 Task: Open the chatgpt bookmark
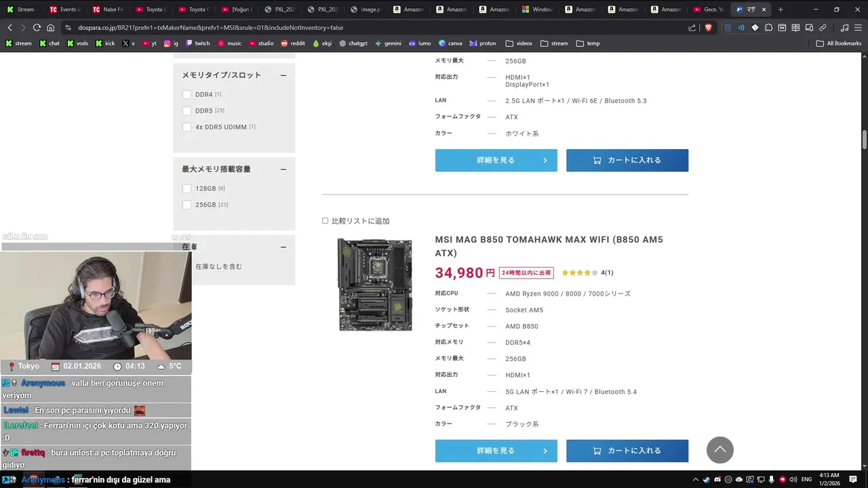click(353, 43)
